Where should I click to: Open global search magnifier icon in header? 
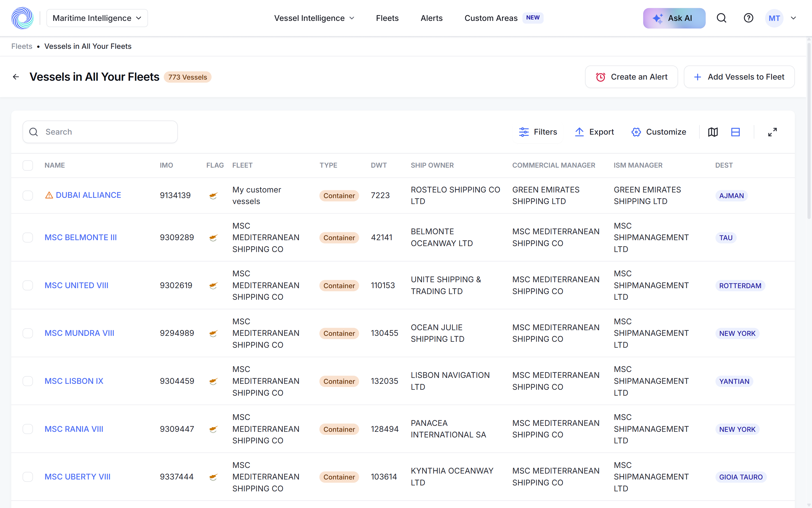[721, 18]
